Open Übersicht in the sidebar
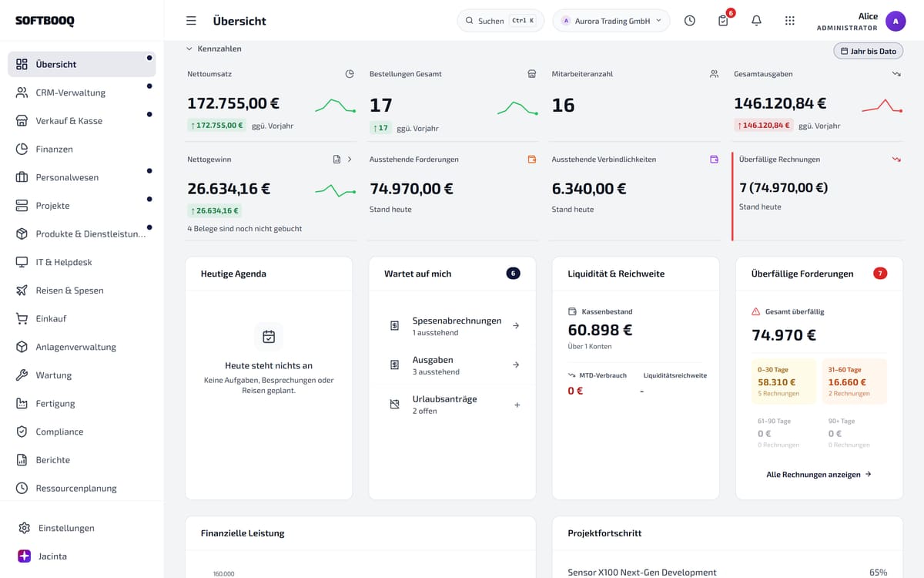 82,64
